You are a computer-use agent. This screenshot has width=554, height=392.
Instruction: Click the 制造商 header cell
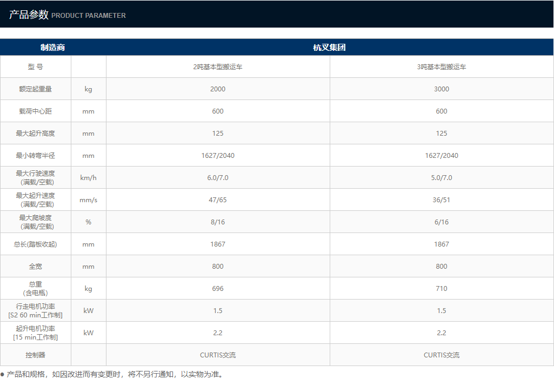click(52, 48)
